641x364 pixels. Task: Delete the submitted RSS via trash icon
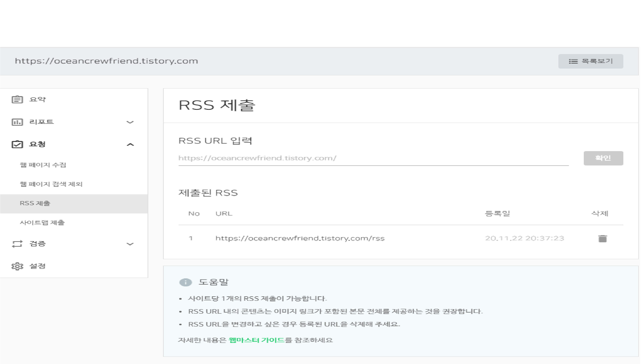[603, 238]
